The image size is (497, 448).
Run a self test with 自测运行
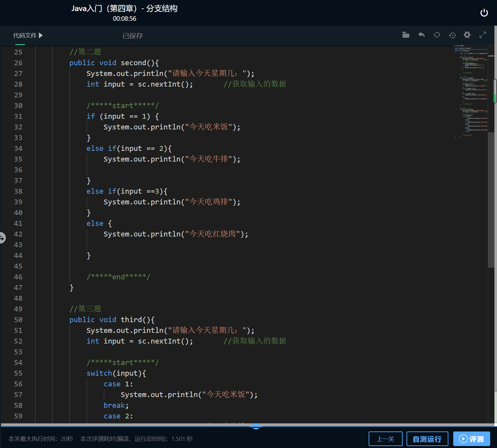tap(427, 439)
